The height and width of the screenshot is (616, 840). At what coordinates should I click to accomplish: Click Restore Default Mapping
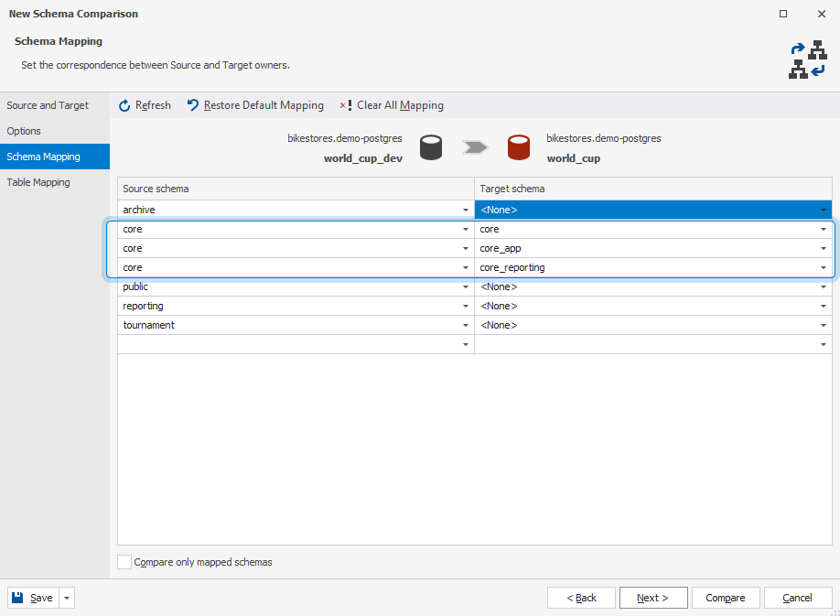pos(255,105)
